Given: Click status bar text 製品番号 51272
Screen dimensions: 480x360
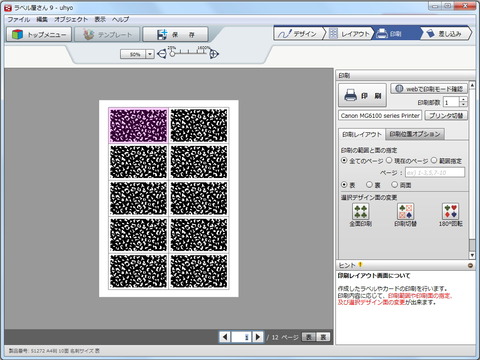Looking at the screenshot, I should click(x=54, y=351).
